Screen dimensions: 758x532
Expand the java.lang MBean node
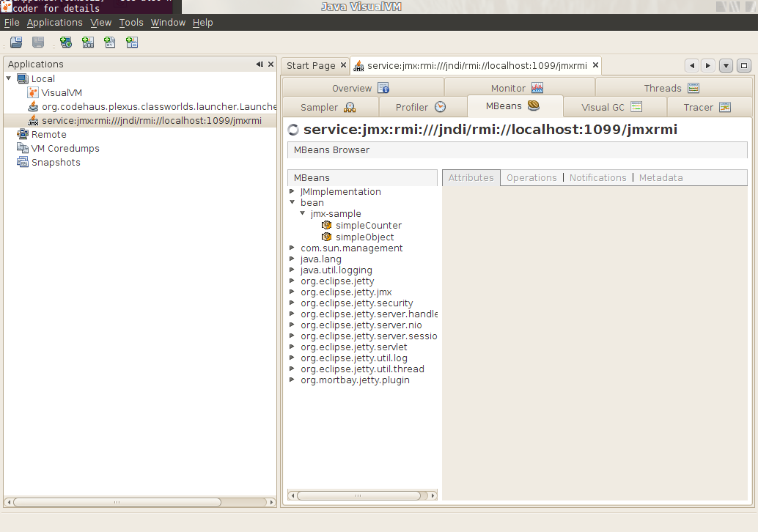point(292,259)
